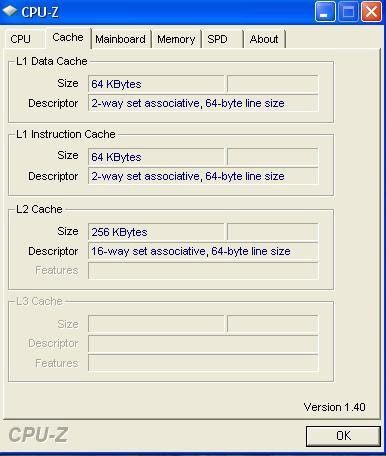Screen dimensions: 386x456
Task: Select the Cache tab
Action: tap(68, 37)
